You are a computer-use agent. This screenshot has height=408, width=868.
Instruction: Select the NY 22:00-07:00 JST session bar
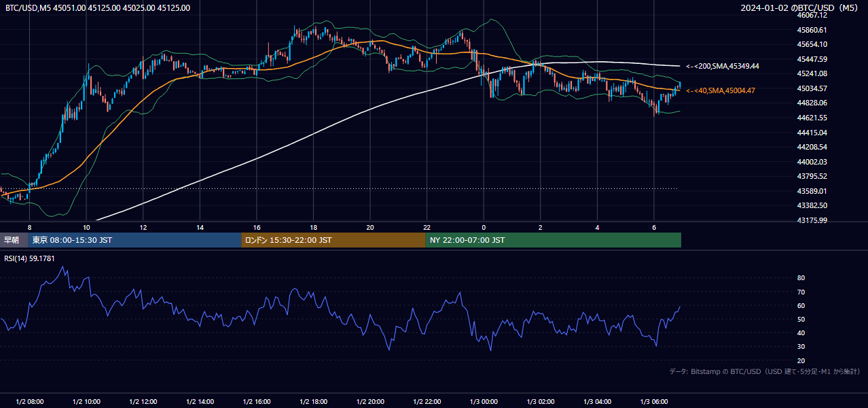click(x=554, y=240)
